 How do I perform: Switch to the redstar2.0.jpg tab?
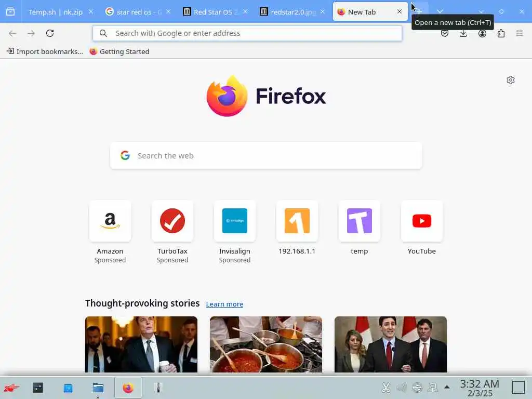[x=288, y=12]
